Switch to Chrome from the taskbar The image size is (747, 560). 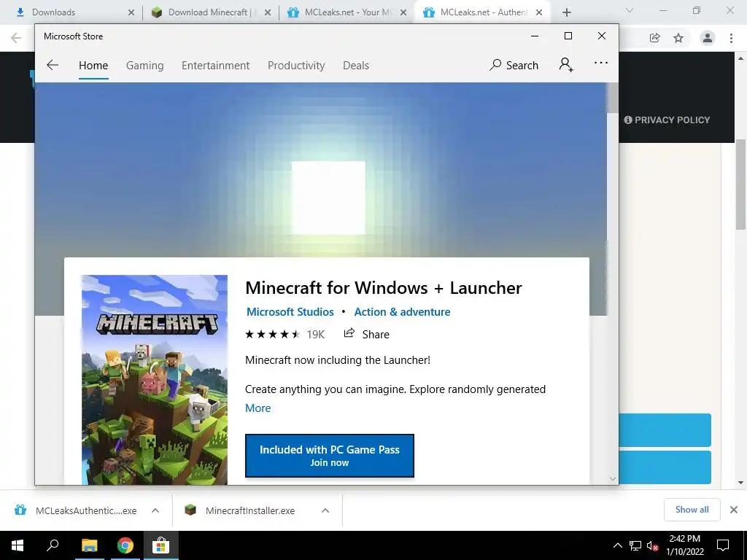(x=125, y=545)
